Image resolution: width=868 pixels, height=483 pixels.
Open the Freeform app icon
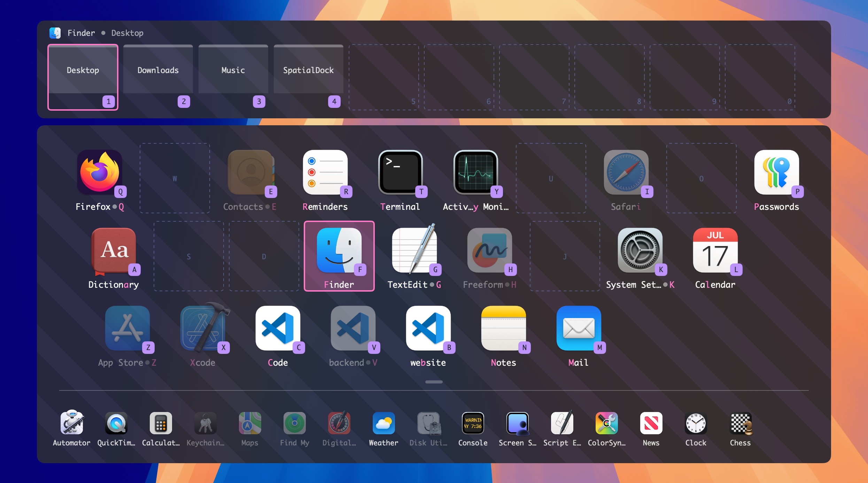490,250
